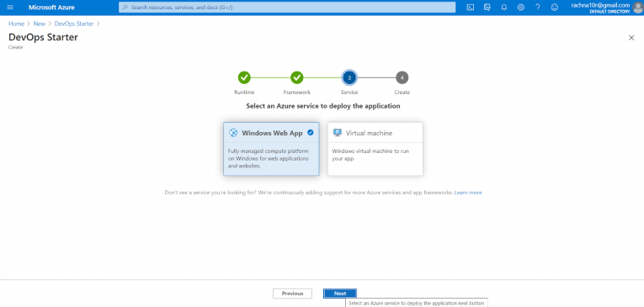The height and width of the screenshot is (307, 644).
Task: Open the feedback smiley icon
Action: [555, 8]
